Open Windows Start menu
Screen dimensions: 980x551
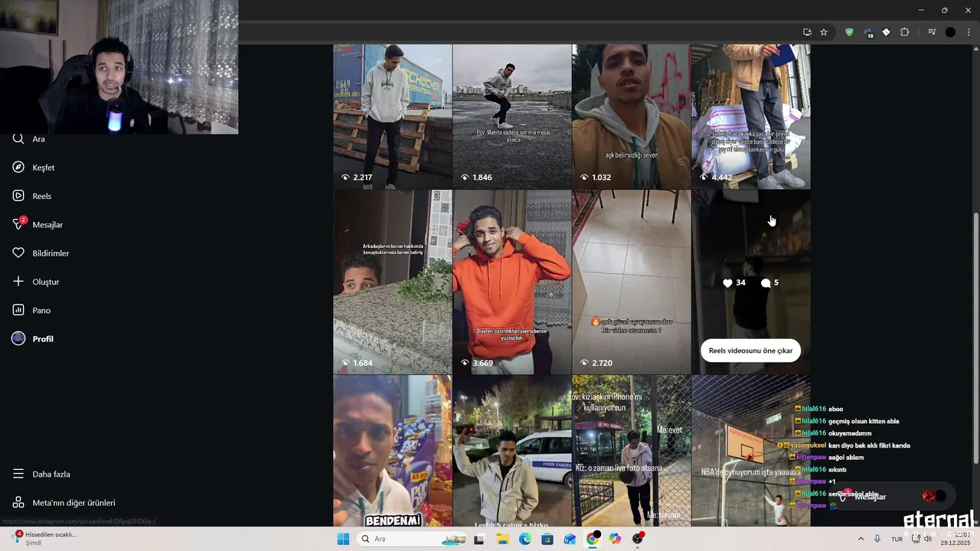pos(343,539)
